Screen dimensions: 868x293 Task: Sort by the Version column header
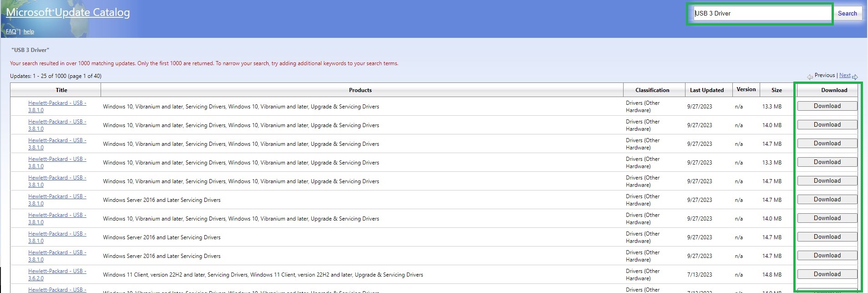746,89
